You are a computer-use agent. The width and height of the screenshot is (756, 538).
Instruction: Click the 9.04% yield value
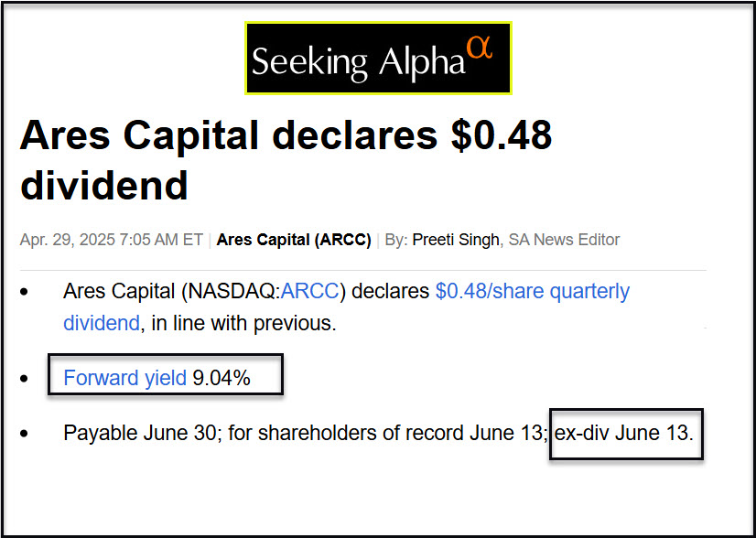221,377
